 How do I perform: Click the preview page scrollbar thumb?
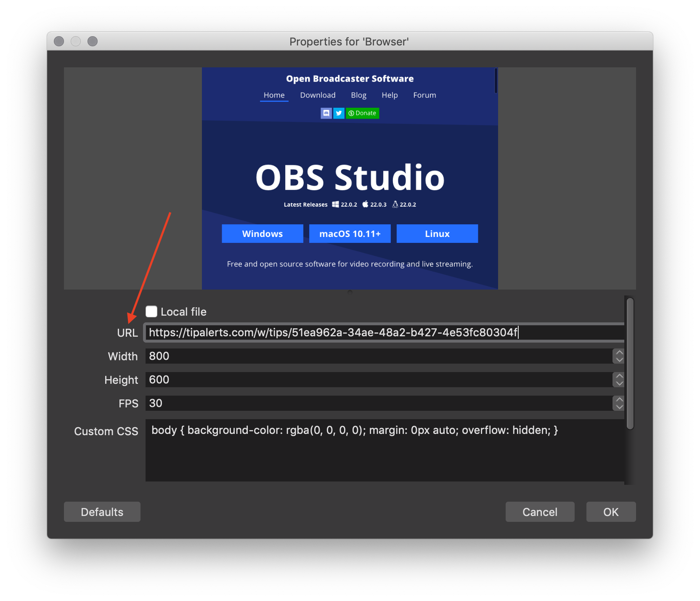click(496, 81)
